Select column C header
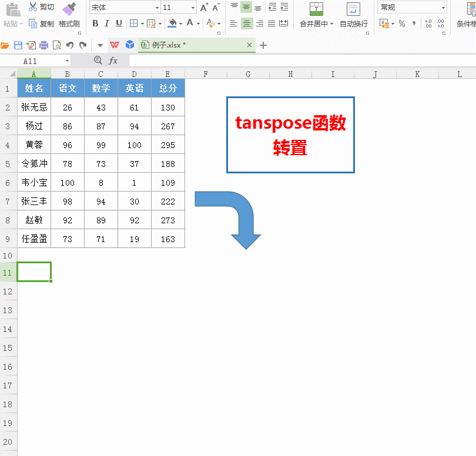Screen dimensions: 476x456 tap(101, 74)
